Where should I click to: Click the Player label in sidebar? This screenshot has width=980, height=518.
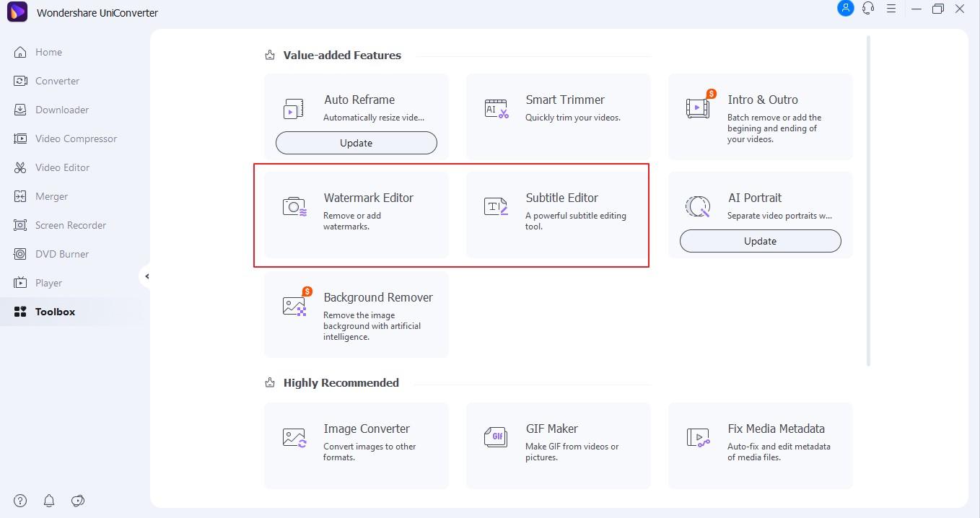pos(49,283)
